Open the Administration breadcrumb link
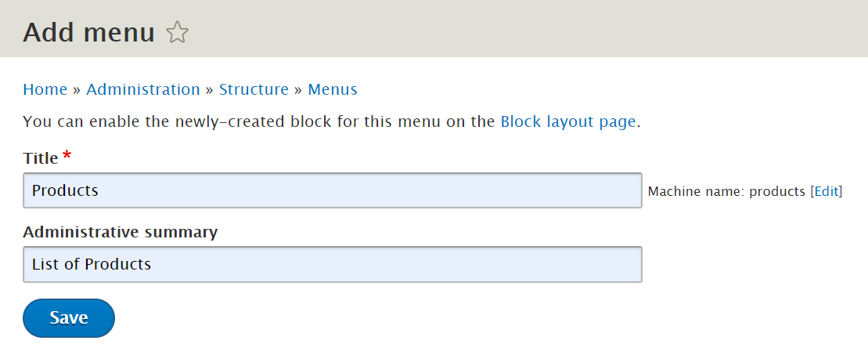Image resolution: width=868 pixels, height=355 pixels. (143, 89)
